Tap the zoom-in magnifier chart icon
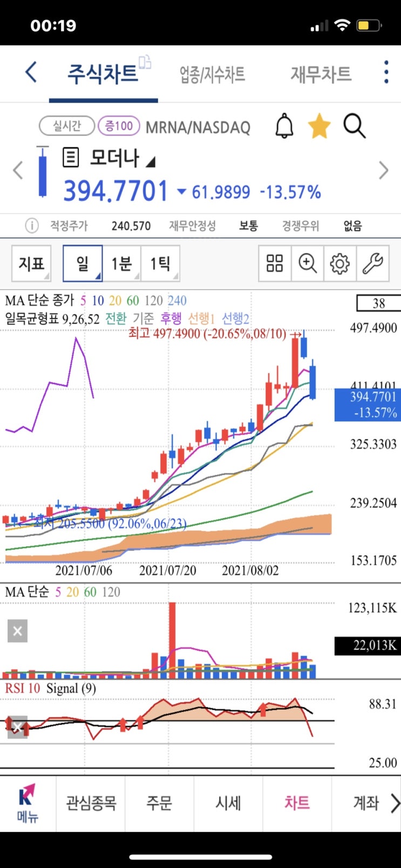This screenshot has height=868, width=401. click(308, 263)
